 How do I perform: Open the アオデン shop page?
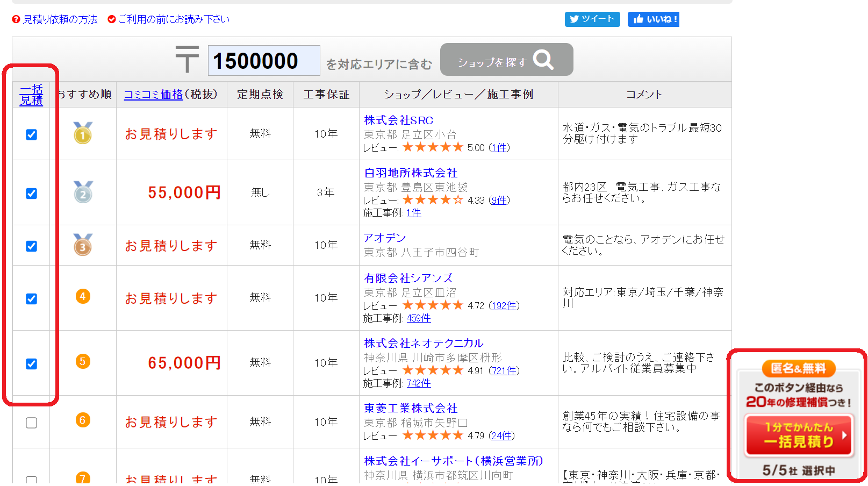385,238
